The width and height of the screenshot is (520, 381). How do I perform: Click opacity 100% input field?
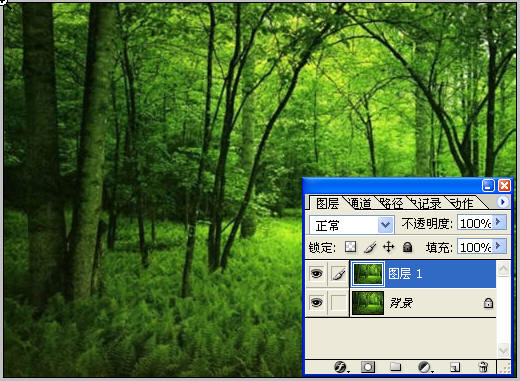click(475, 223)
